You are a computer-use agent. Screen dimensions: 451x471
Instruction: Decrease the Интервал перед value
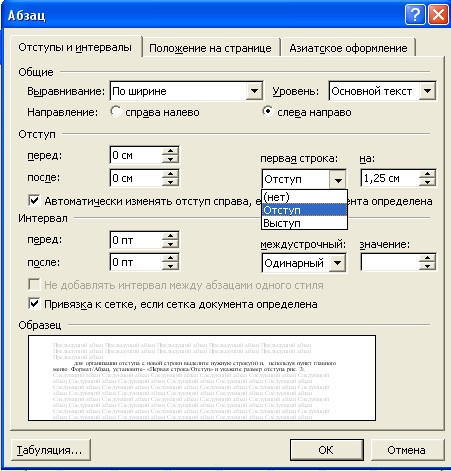pyautogui.click(x=170, y=244)
